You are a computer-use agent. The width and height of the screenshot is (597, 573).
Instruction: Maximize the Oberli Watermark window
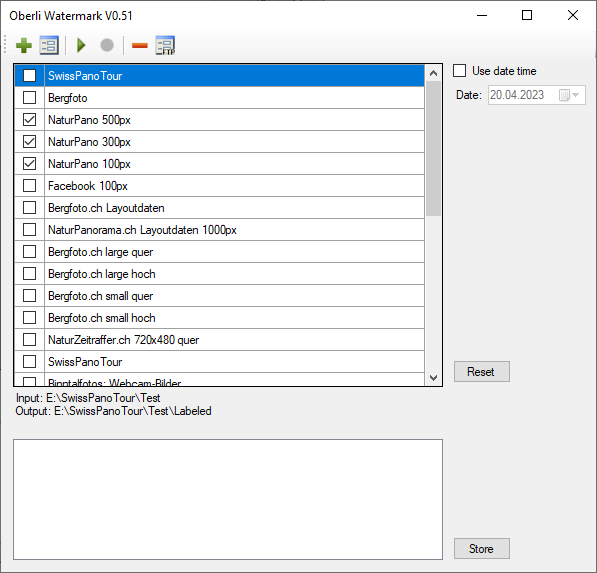coord(527,15)
